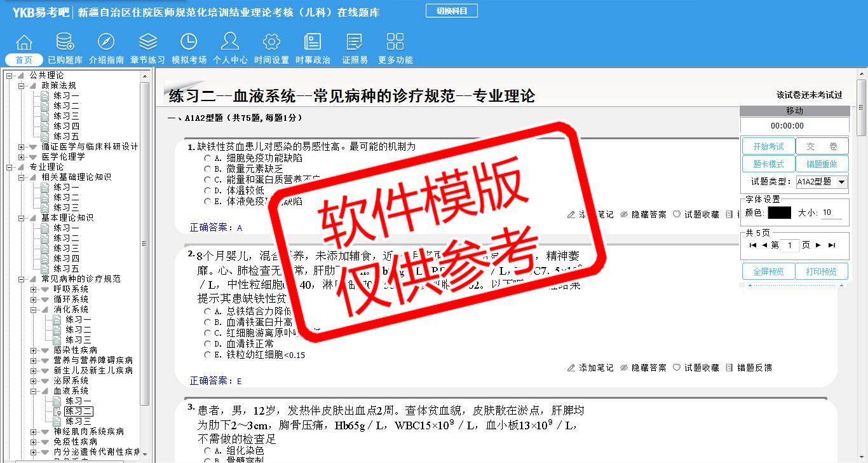Open 时间设置 gear icon
868x463 pixels.
271,43
